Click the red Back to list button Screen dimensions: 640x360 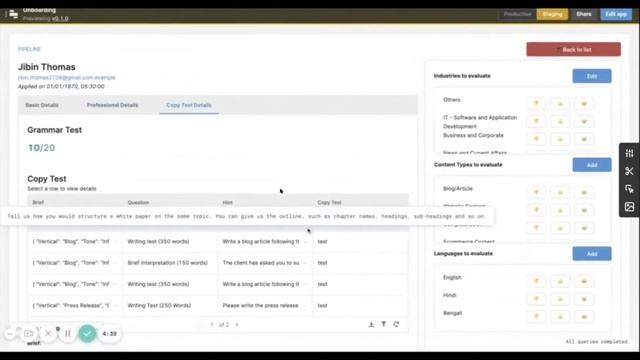(x=573, y=49)
